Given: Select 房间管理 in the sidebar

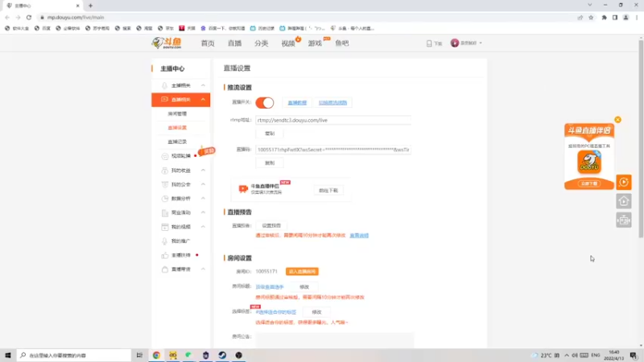Looking at the screenshot, I should pyautogui.click(x=177, y=113).
